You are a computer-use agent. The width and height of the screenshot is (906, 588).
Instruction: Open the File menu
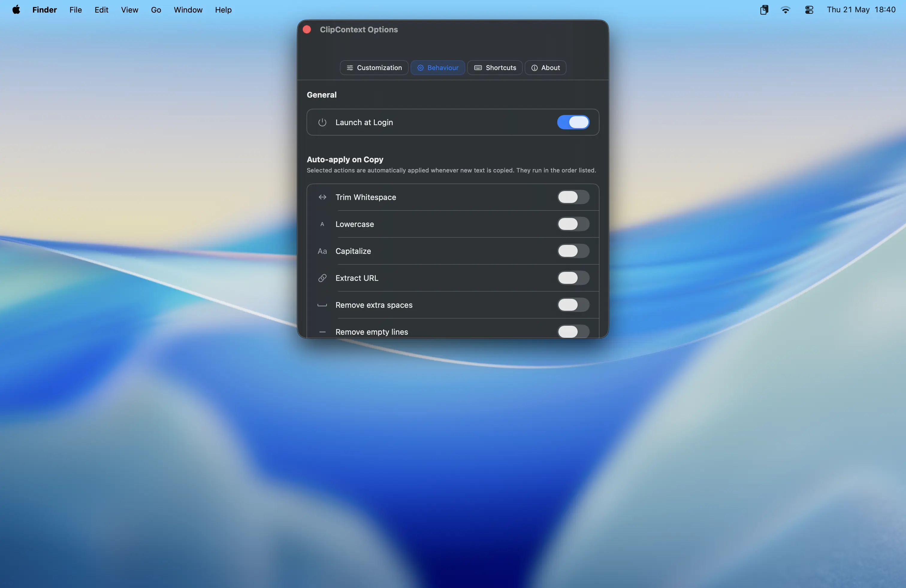click(75, 10)
